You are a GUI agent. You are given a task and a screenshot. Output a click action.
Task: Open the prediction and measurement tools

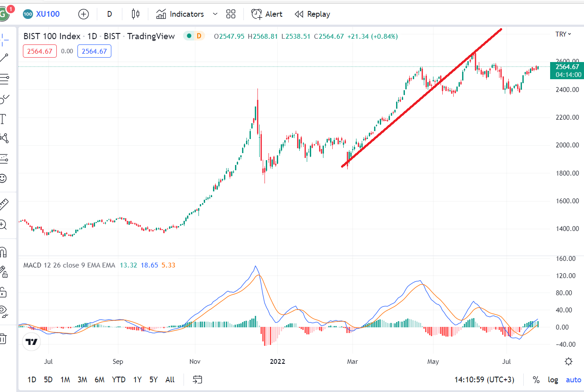(4, 158)
